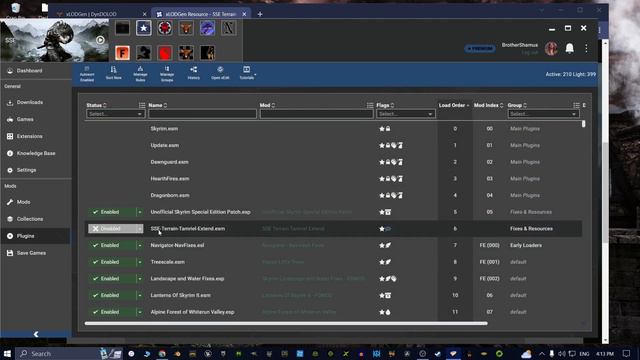
Task: Click the Log out link under the username
Action: tap(529, 53)
